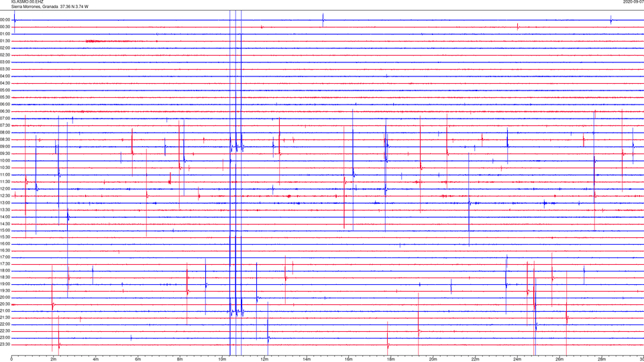Click the 10m tick label on the minute axis

click(222, 359)
